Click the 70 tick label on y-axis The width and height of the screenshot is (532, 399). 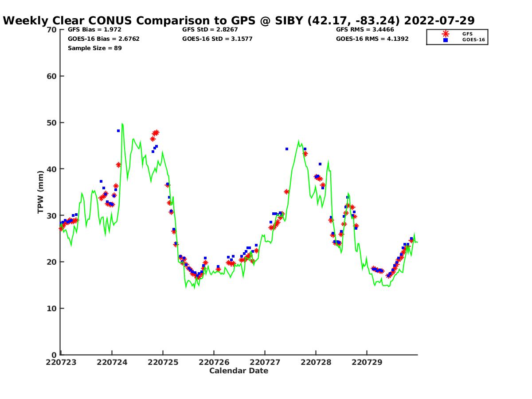[51, 30]
